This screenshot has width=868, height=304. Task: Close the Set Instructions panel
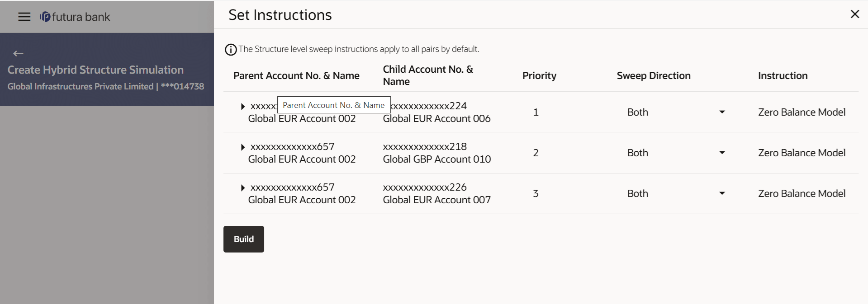(x=854, y=14)
